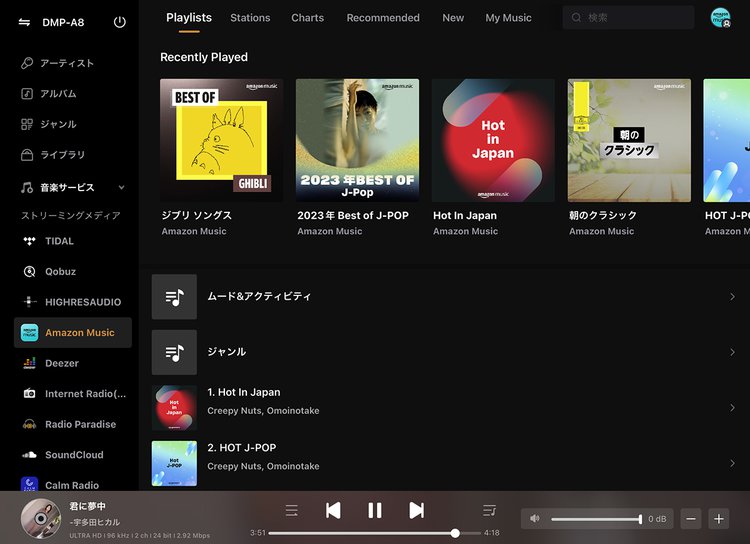Click the Amazon Music account avatar
The width and height of the screenshot is (750, 544).
(x=720, y=18)
